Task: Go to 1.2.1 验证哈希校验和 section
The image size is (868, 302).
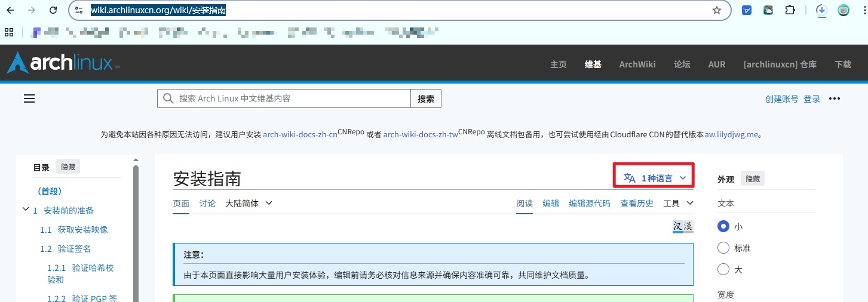Action: click(x=81, y=273)
